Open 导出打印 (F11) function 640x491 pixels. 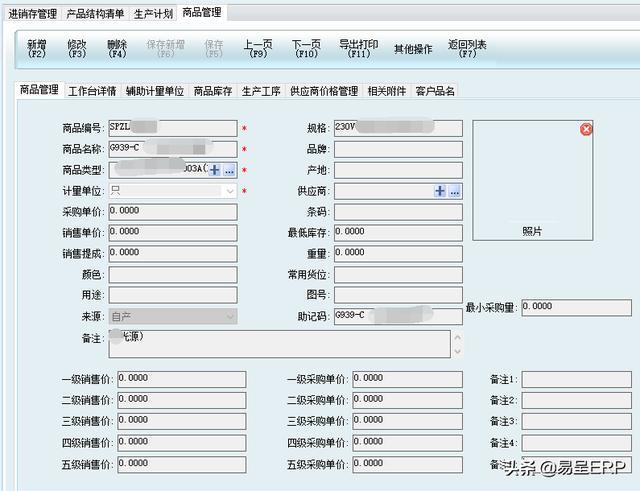click(x=358, y=49)
